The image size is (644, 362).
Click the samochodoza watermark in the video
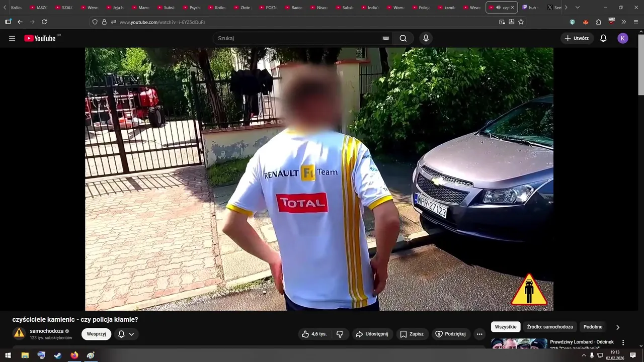click(529, 290)
